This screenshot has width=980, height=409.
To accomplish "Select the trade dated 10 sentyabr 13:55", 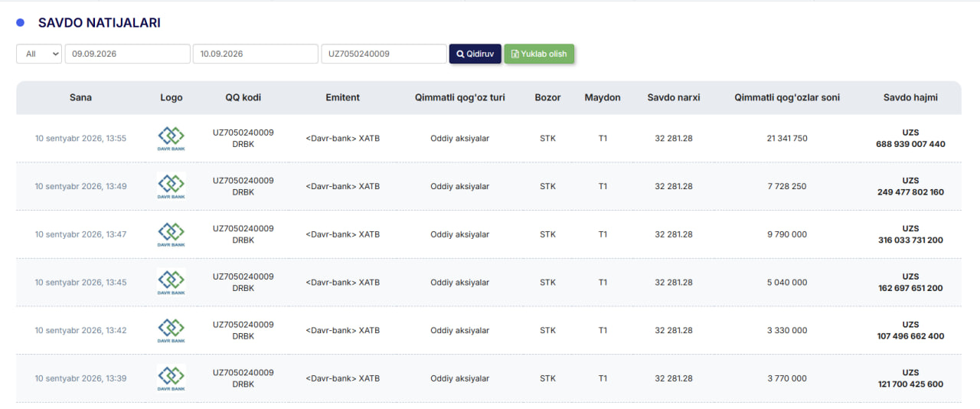I will [488, 139].
